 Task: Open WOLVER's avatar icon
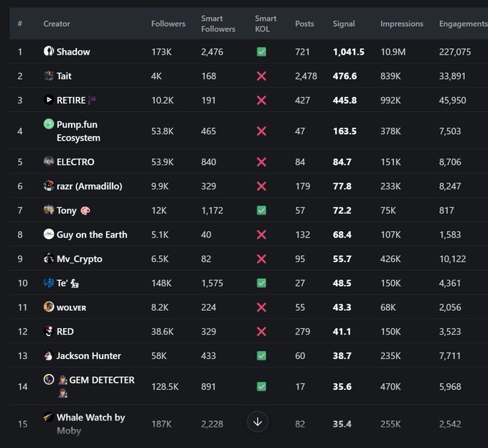click(x=49, y=307)
